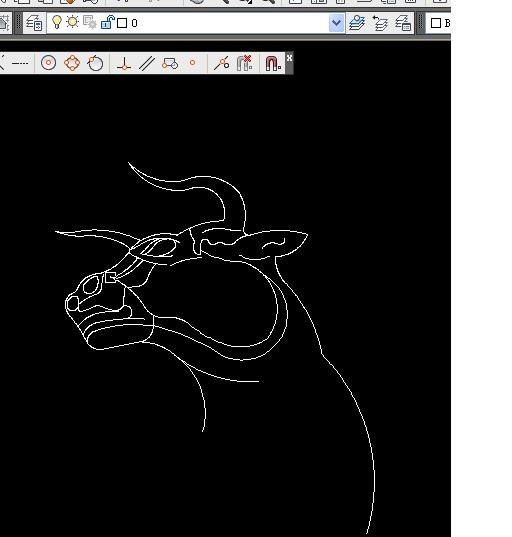Select the Snap to Extension tool
The width and height of the screenshot is (512, 537).
[20, 63]
